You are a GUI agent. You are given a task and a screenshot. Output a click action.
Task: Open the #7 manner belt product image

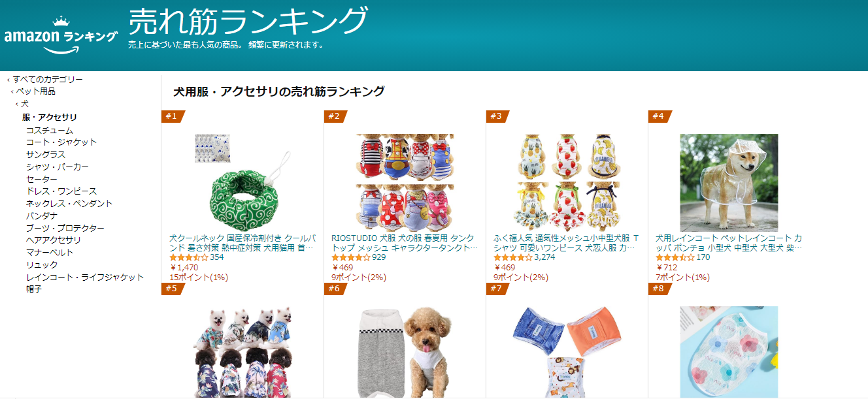567,352
